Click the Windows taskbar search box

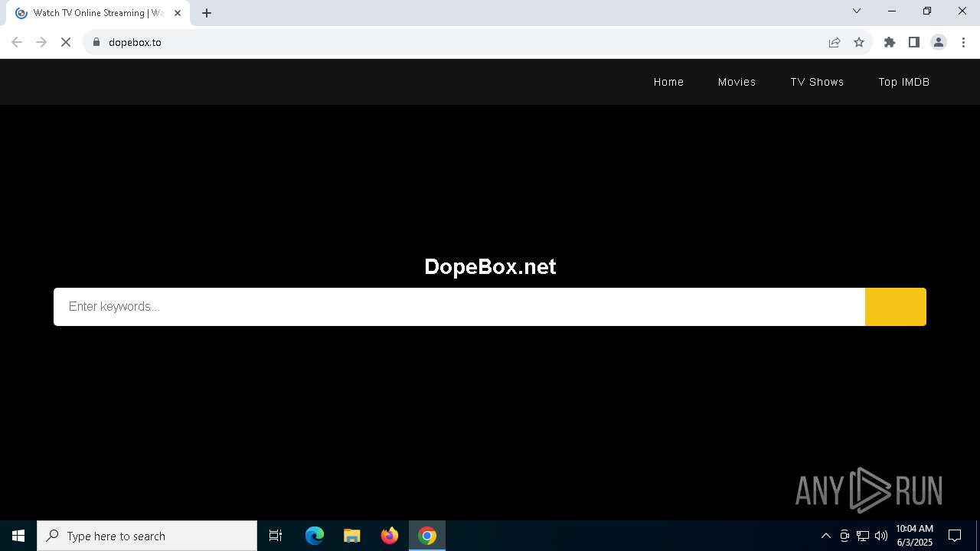pyautogui.click(x=147, y=536)
